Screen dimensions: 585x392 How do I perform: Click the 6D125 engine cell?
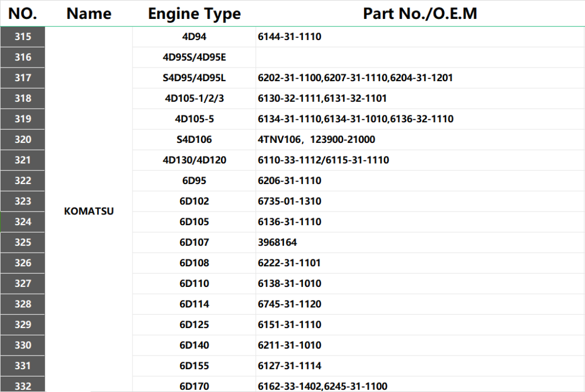click(x=194, y=325)
